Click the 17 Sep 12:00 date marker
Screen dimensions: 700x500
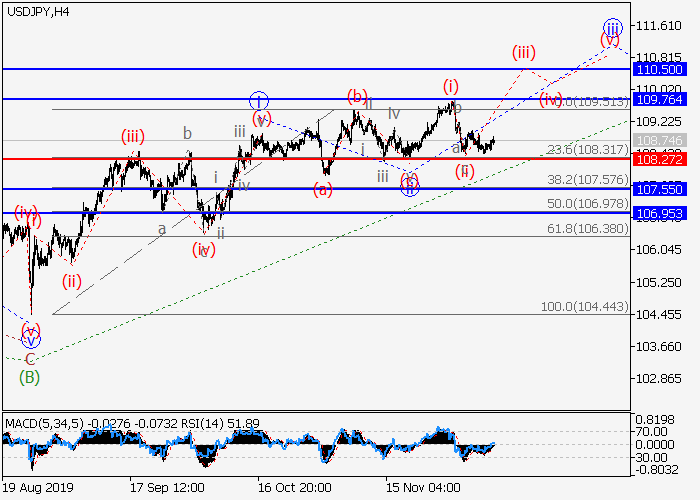(x=167, y=487)
